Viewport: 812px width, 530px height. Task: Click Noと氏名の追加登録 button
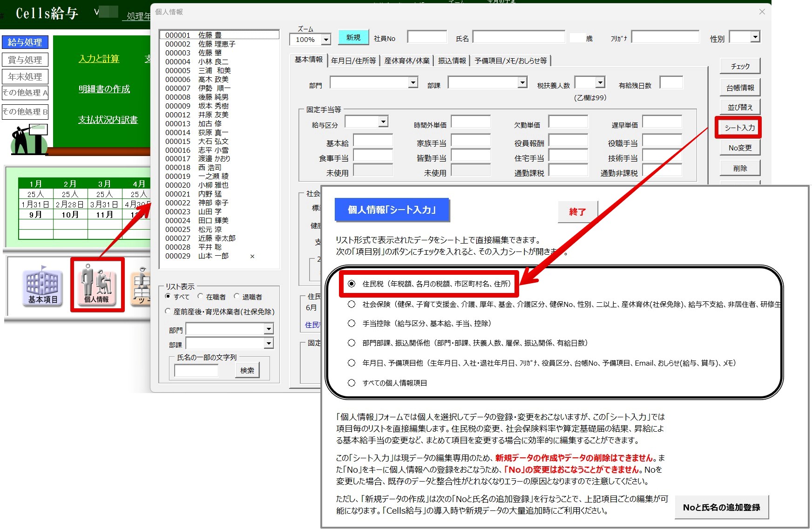[721, 507]
